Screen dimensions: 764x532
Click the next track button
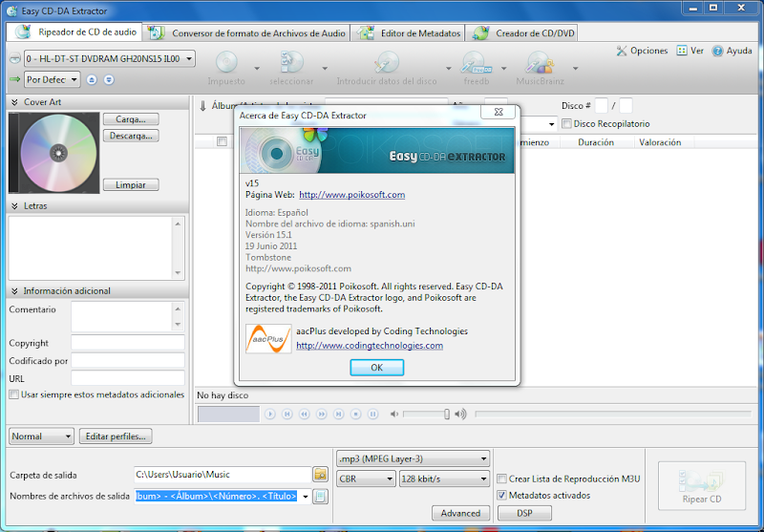tap(338, 415)
